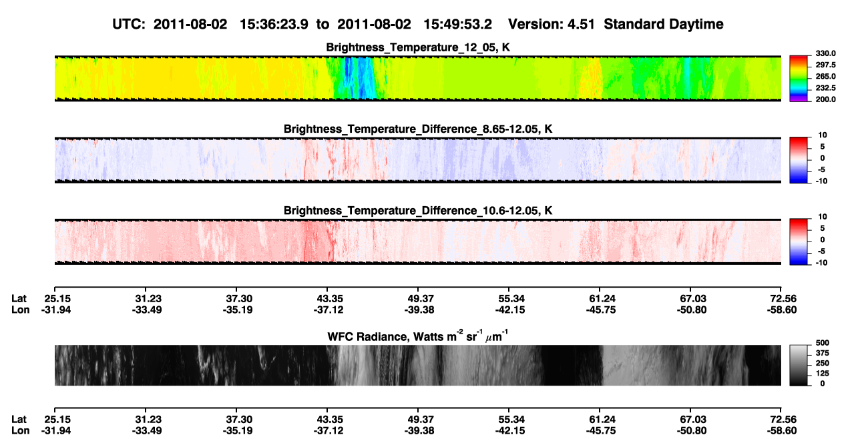Image resolution: width=868 pixels, height=445 pixels.
Task: Click the '250' label on WFC colorbar
Action: coord(821,363)
